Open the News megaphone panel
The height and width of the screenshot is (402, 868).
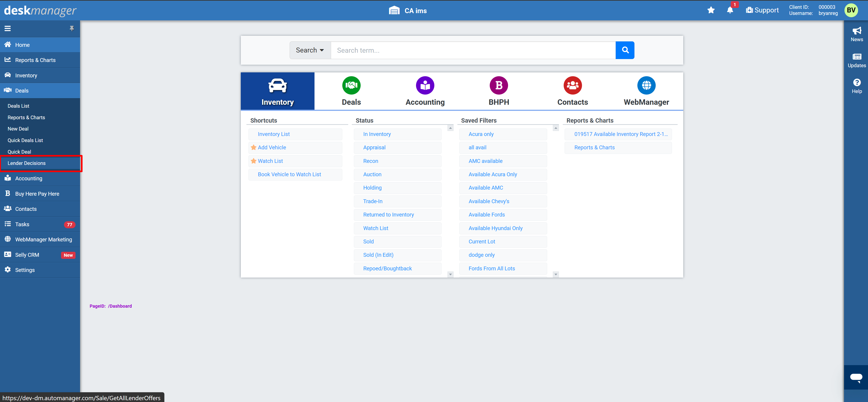(x=856, y=34)
